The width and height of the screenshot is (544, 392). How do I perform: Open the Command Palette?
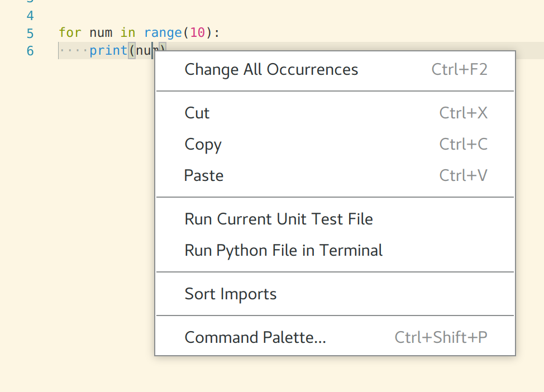[x=254, y=337]
